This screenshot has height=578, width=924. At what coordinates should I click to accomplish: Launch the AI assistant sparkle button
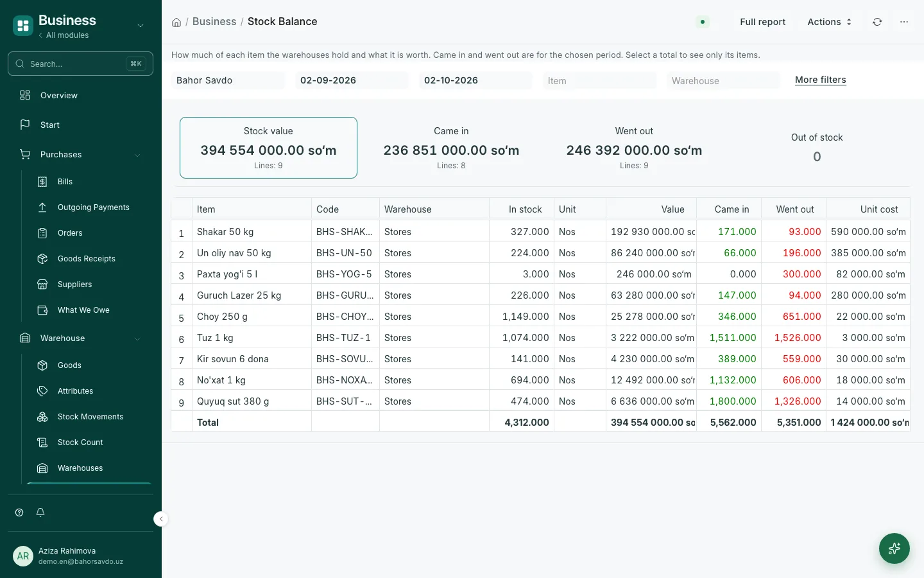click(x=894, y=548)
